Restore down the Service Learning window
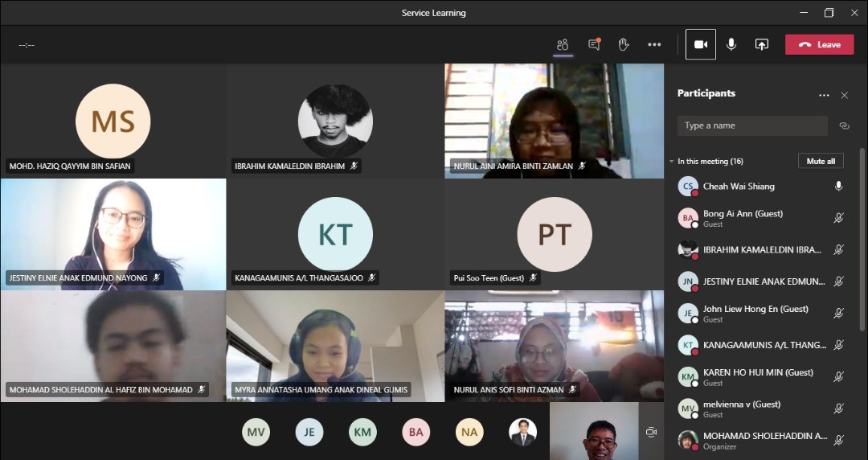868x460 pixels. coord(829,12)
